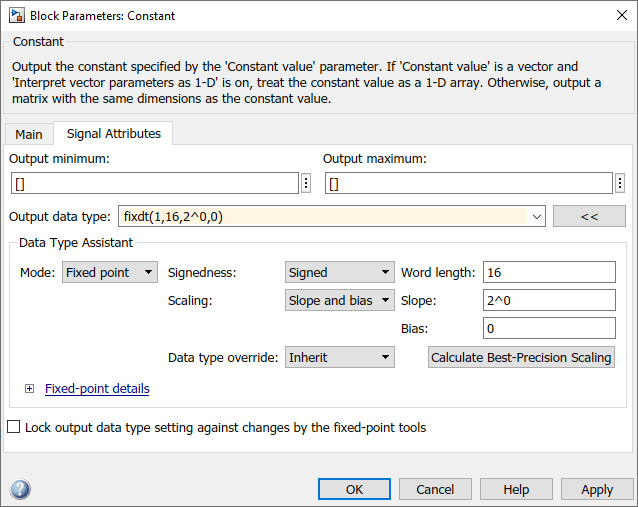Open the Scaling dropdown
The width and height of the screenshot is (638, 507).
(339, 300)
